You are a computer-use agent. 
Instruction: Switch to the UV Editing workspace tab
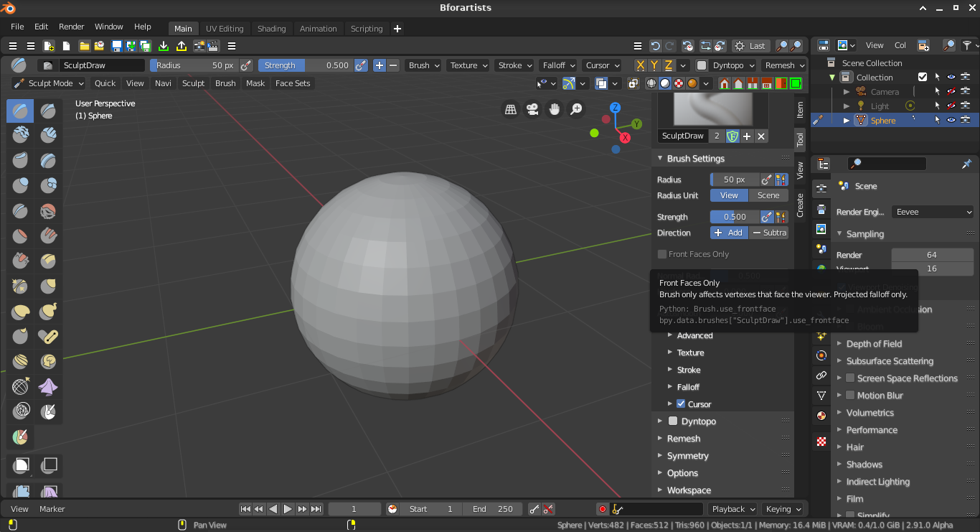225,29
